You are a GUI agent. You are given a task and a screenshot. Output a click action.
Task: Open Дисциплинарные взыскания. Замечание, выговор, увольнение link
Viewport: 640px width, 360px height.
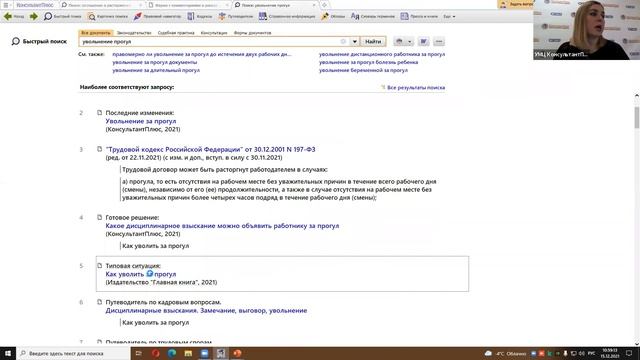click(x=206, y=311)
